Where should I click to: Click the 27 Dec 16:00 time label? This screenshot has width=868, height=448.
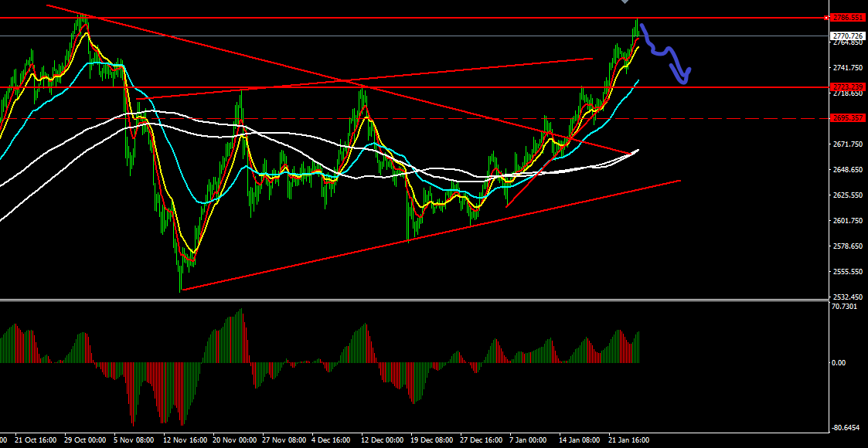coord(482,440)
